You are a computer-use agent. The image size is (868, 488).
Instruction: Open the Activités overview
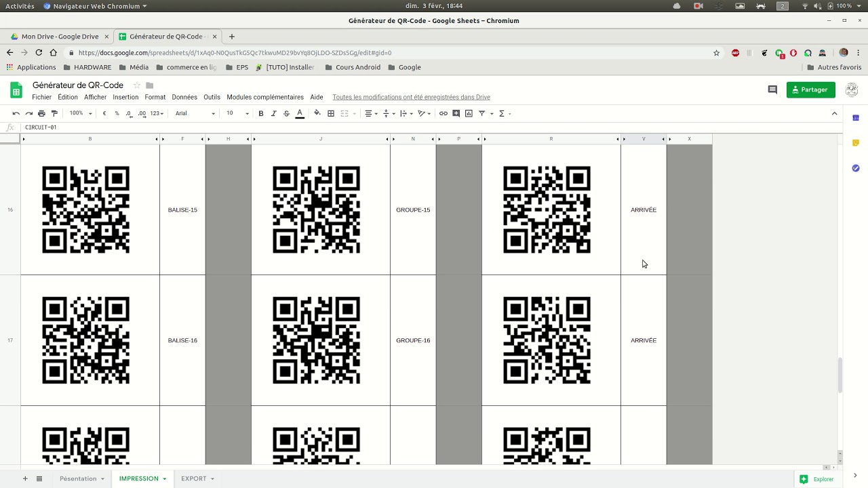point(20,6)
